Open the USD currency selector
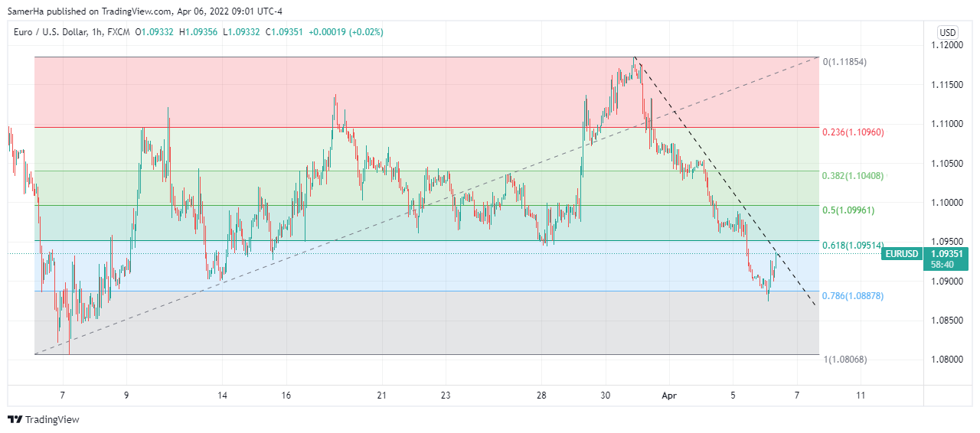 [947, 32]
